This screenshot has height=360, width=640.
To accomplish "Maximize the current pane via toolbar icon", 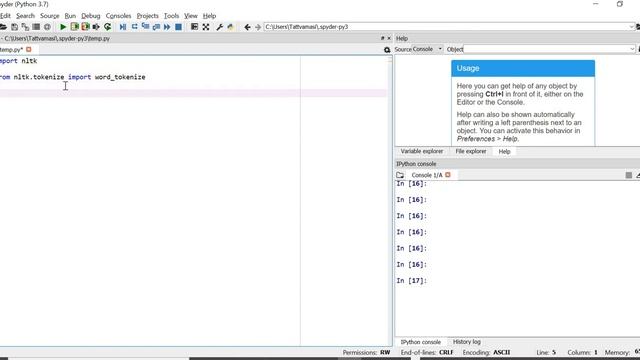I will [x=194, y=27].
